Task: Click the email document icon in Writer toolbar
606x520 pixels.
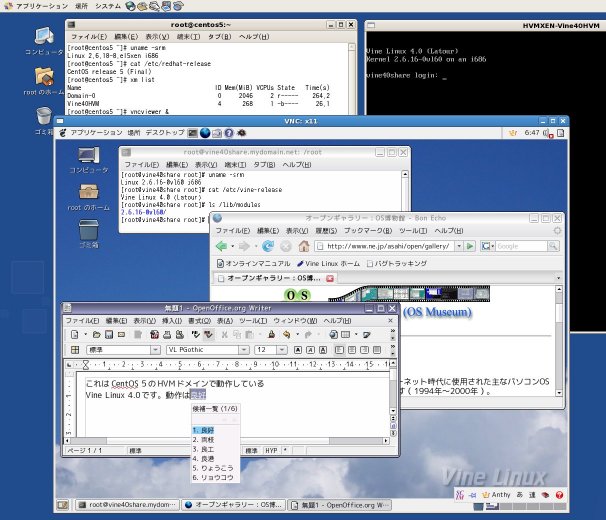Action: click(x=121, y=334)
